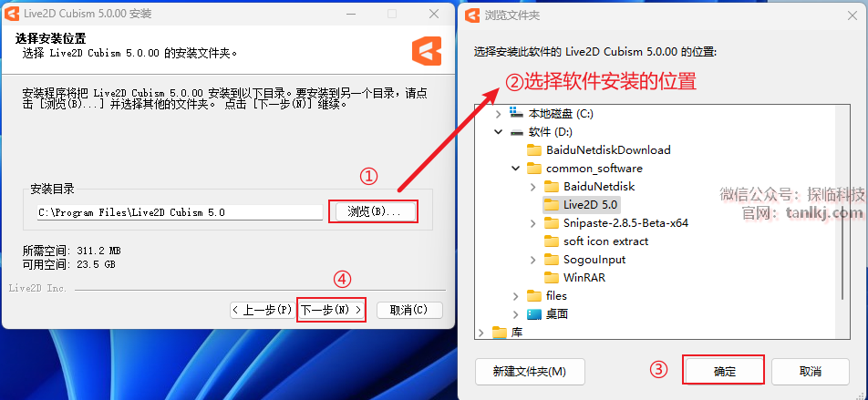Click Live2D 5.0 folder icon

click(x=552, y=205)
